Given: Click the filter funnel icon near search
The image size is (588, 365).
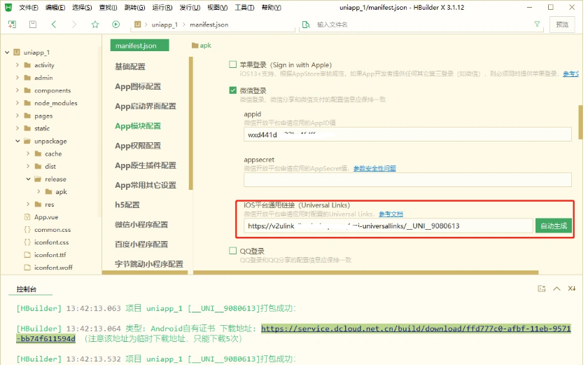Looking at the screenshot, I should coord(536,25).
